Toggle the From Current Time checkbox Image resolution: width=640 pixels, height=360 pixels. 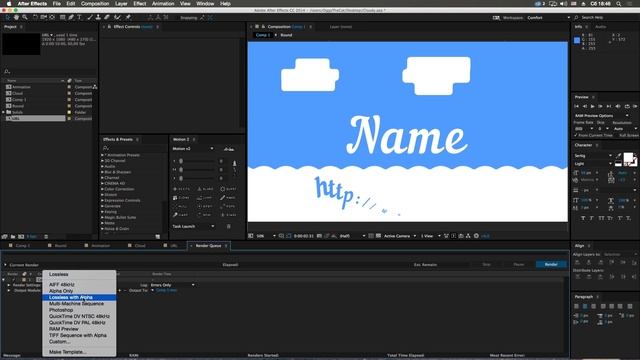click(576, 135)
